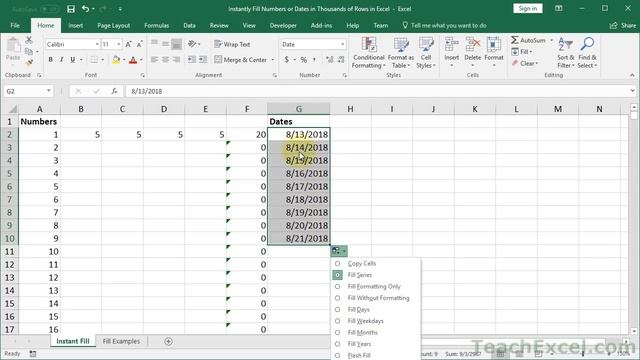This screenshot has width=640, height=360.
Task: Open the File tab
Action: pyautogui.click(x=15, y=25)
